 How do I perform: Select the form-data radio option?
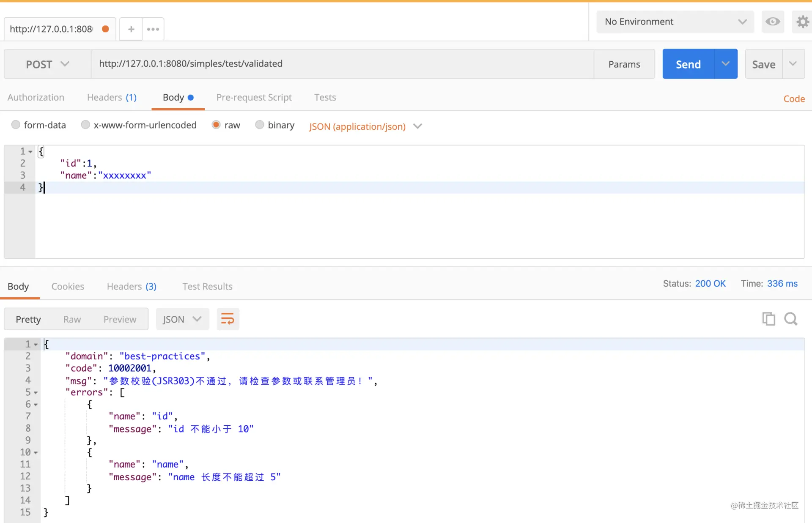point(16,125)
